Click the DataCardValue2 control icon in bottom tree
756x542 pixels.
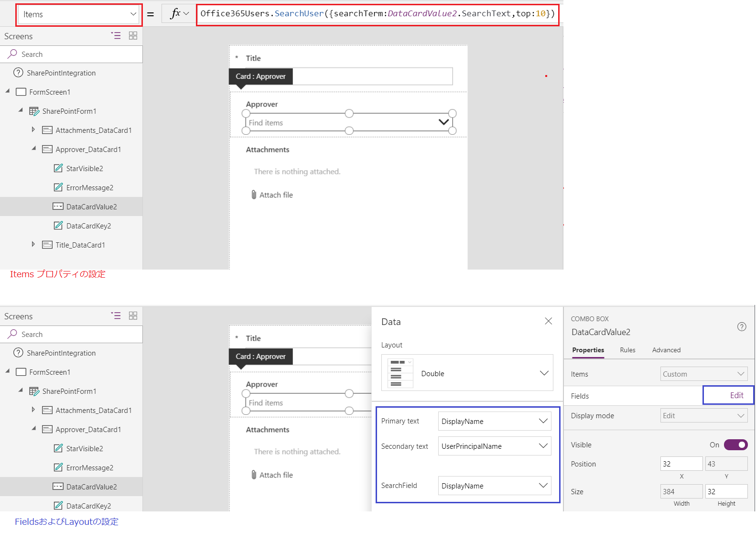click(x=58, y=487)
